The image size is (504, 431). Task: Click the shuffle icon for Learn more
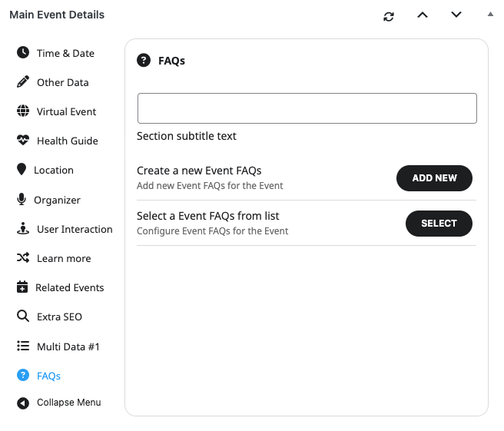(x=23, y=258)
